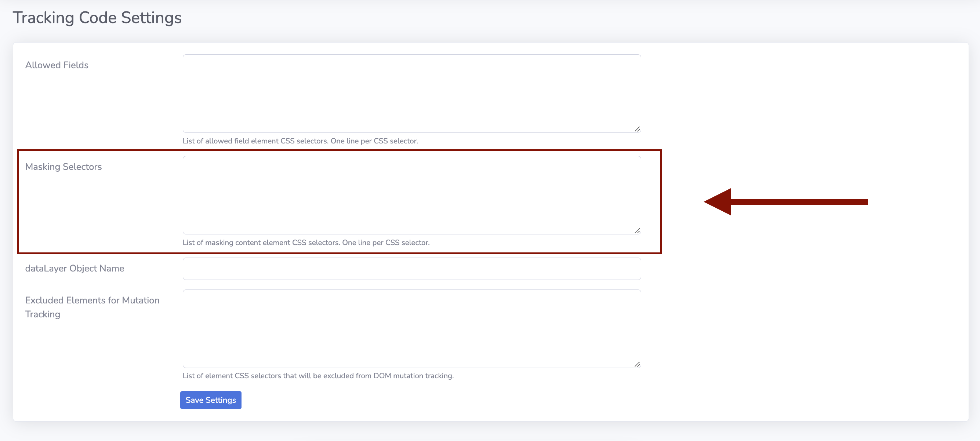Click the Tracking Code Settings heading
The width and height of the screenshot is (980, 441).
pyautogui.click(x=97, y=18)
